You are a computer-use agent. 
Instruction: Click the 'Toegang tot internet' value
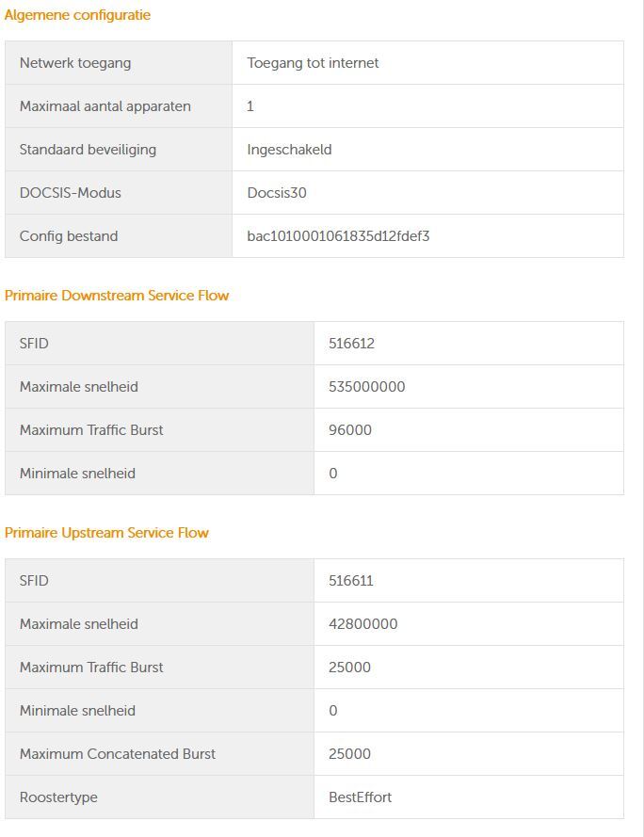pyautogui.click(x=313, y=63)
